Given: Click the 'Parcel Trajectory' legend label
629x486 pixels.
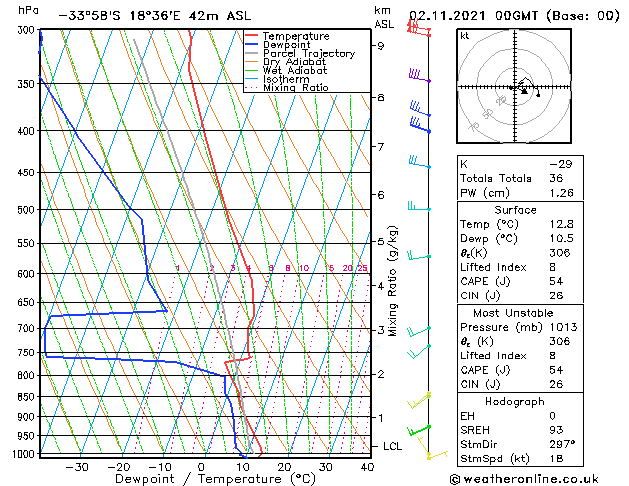Looking at the screenshot, I should click(x=308, y=53).
